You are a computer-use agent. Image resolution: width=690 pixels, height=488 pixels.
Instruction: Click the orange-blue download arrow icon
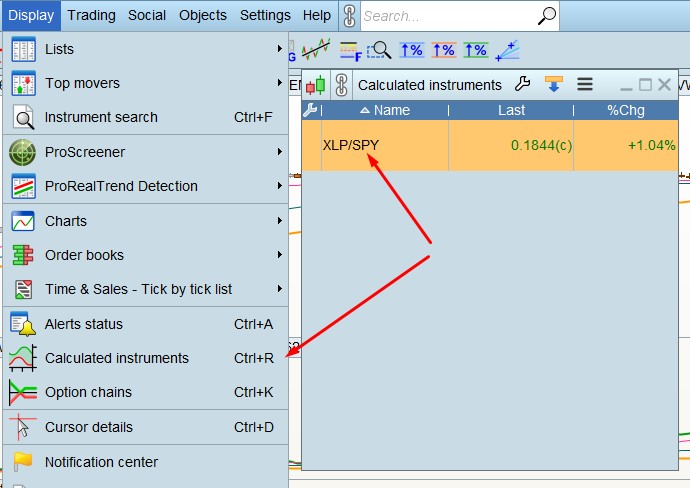click(554, 84)
